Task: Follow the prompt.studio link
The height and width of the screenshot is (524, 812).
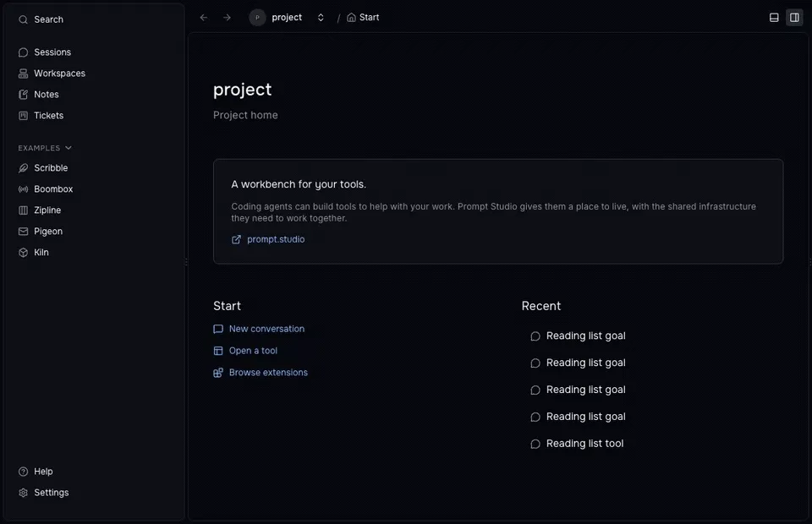Action: click(268, 239)
